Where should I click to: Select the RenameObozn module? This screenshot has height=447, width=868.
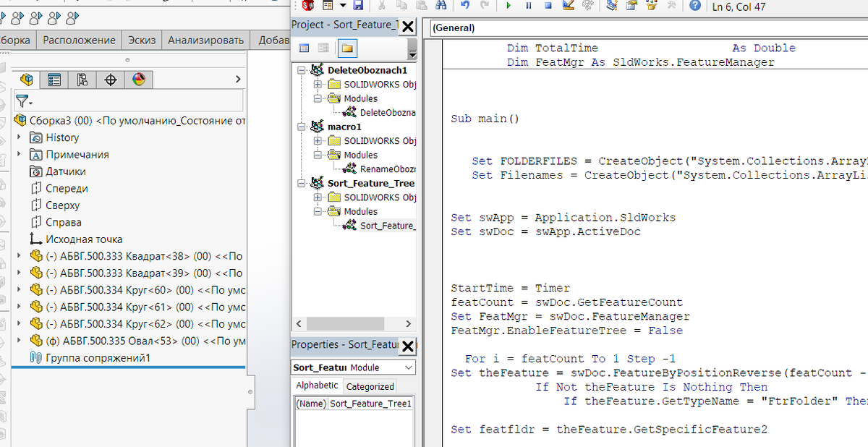point(379,169)
